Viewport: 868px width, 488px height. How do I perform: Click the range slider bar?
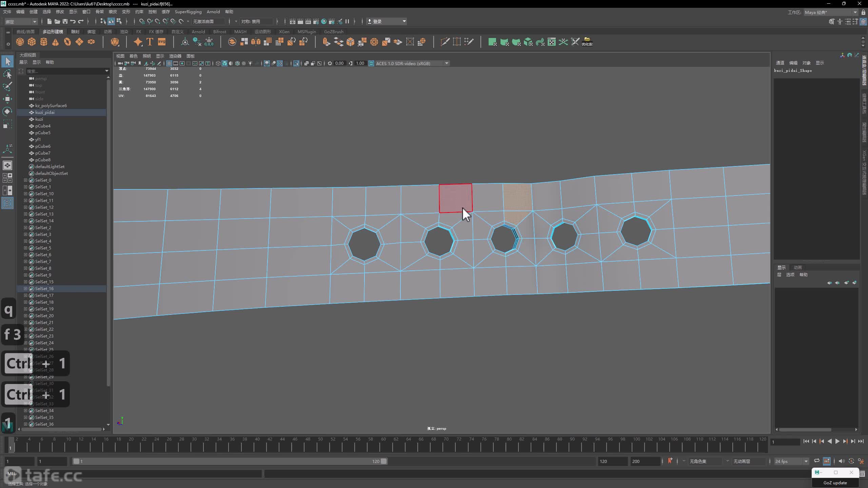pos(230,461)
